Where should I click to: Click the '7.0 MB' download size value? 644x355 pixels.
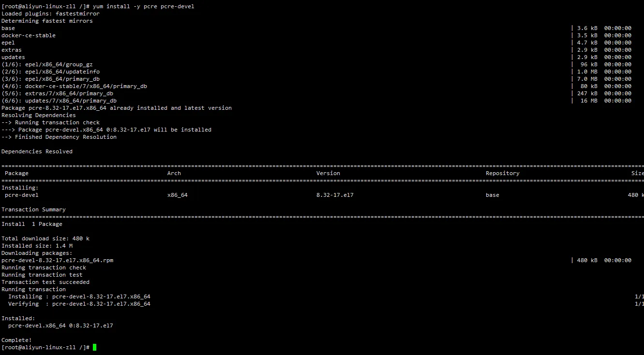(x=587, y=79)
